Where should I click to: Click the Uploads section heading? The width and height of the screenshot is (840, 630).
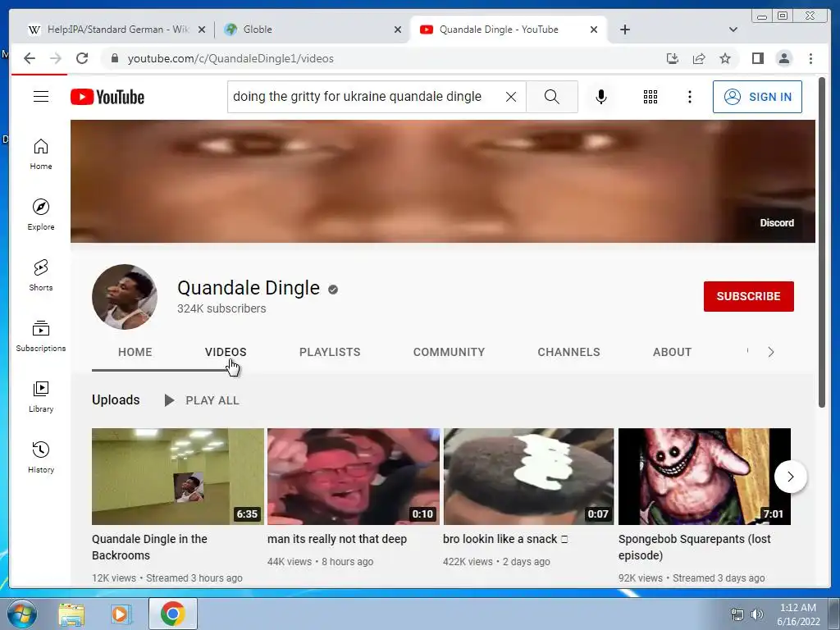coord(116,399)
